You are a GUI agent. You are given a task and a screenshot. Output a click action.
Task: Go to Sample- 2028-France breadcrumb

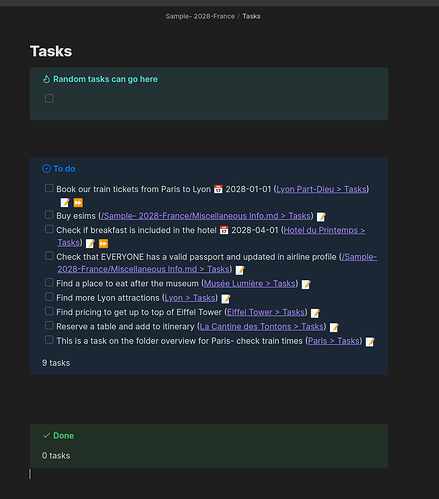pos(200,16)
